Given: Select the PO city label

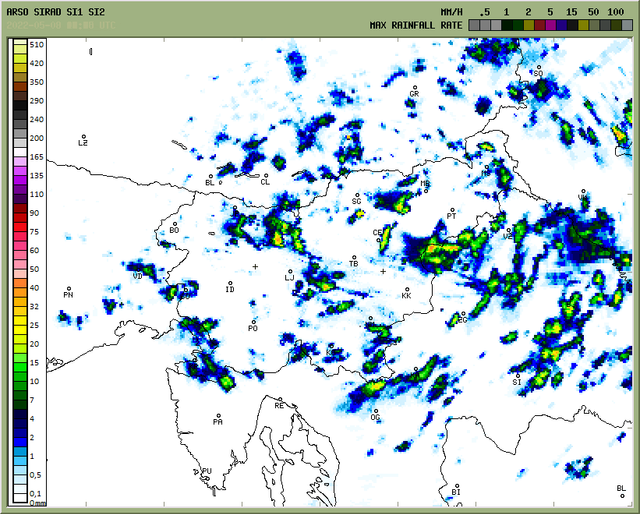Looking at the screenshot, I should pyautogui.click(x=253, y=328).
